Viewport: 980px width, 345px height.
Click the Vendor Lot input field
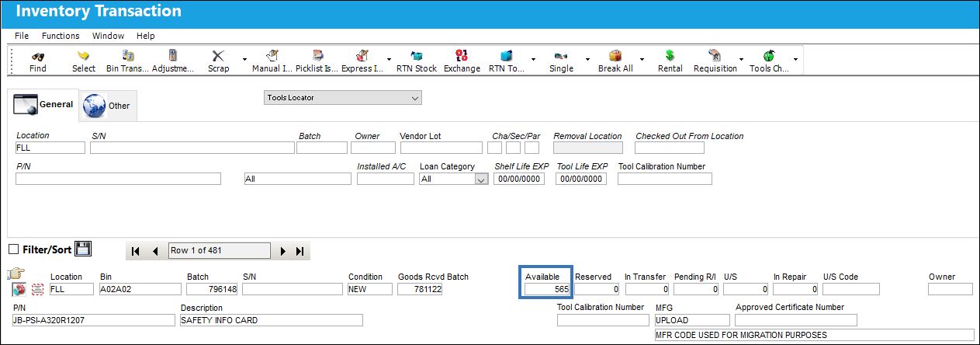pos(441,148)
